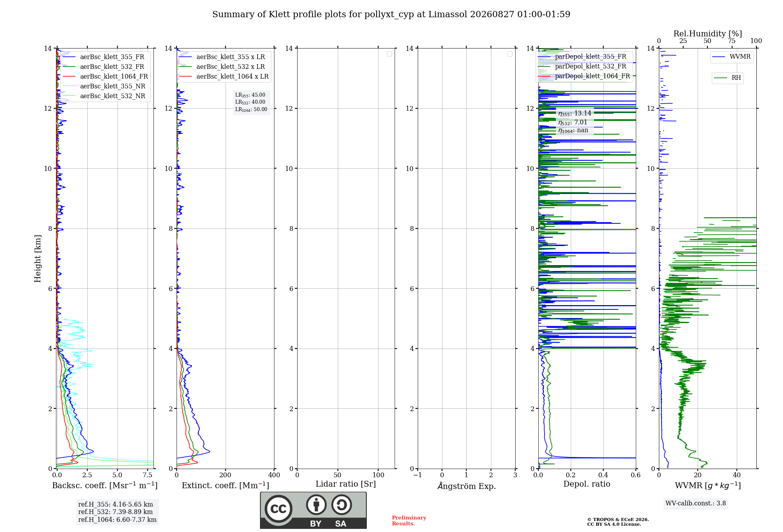Screen dimensions: 783x532
Task: Click the WV-calib.const.: 3.8 label
Action: [696, 503]
